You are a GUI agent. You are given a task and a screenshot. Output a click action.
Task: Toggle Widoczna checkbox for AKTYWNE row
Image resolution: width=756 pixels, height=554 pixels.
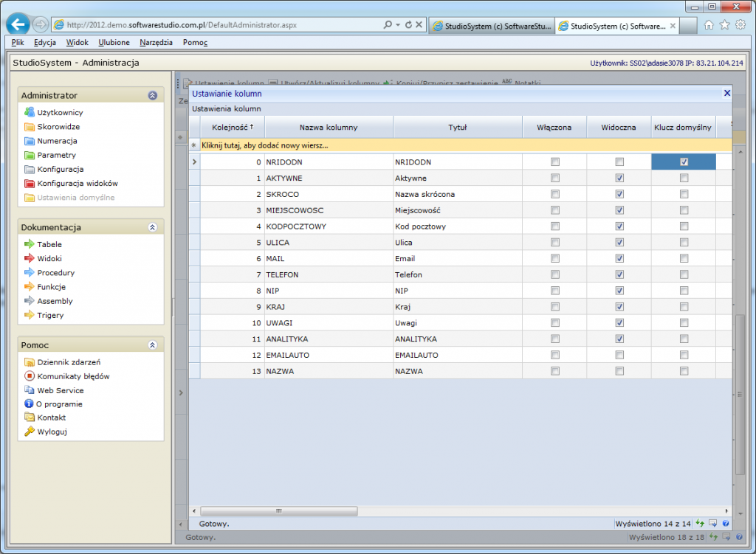619,179
